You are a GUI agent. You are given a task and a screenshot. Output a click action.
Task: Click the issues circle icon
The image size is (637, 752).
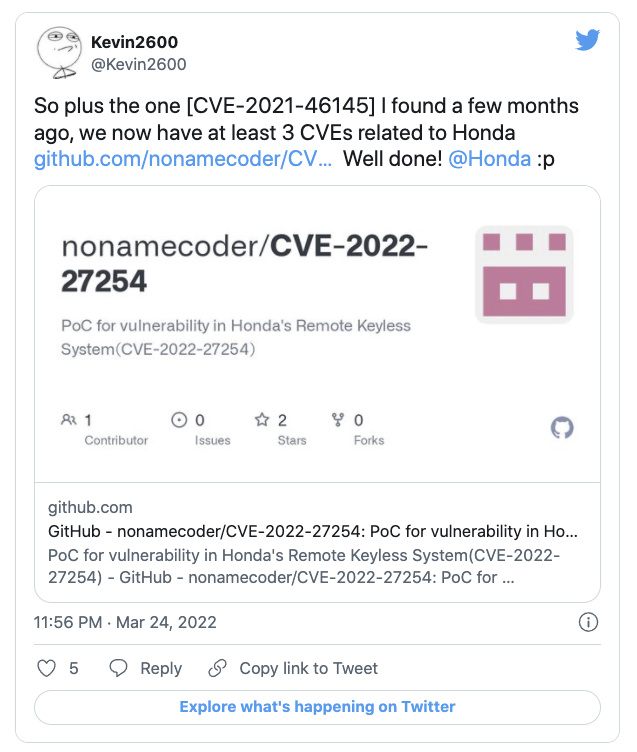(x=180, y=420)
